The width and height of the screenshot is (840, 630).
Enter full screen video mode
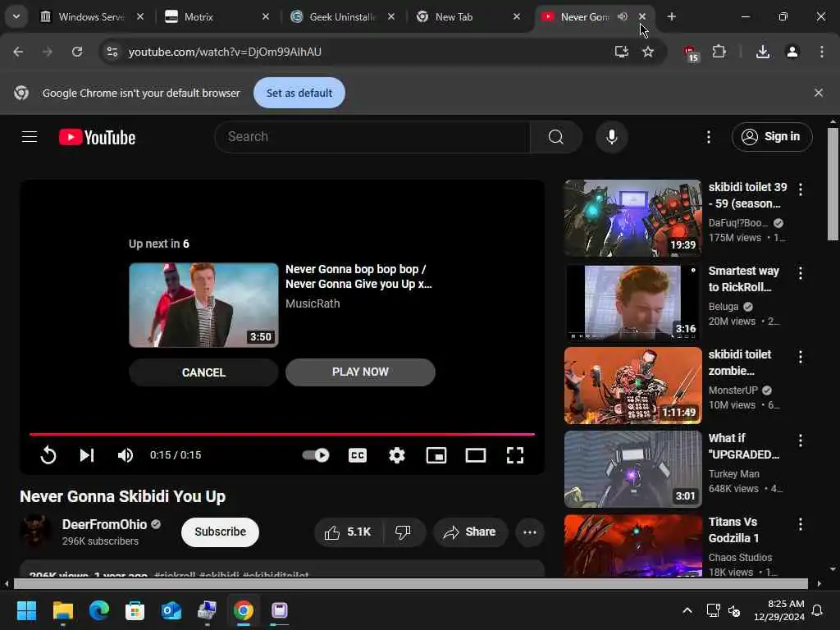[x=515, y=455]
